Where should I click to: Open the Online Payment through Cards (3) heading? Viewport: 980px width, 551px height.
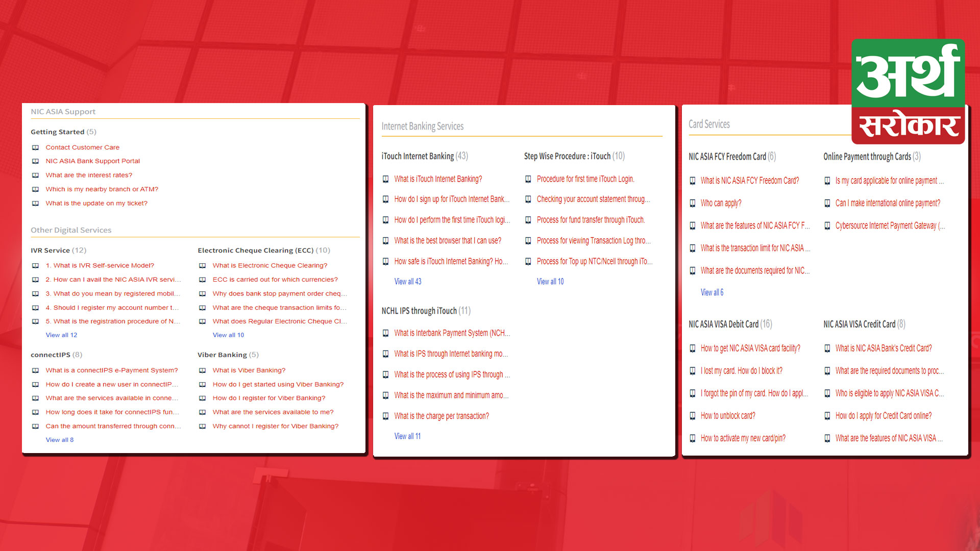pos(872,157)
